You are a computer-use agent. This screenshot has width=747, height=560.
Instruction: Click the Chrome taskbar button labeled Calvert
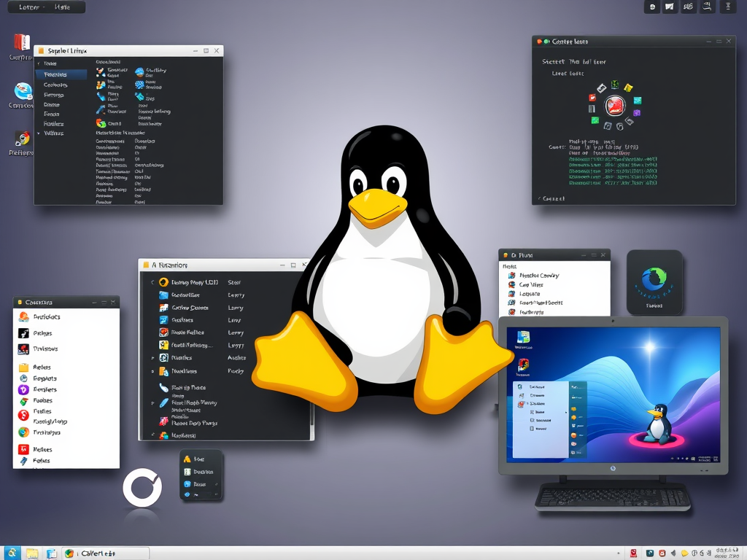[106, 553]
